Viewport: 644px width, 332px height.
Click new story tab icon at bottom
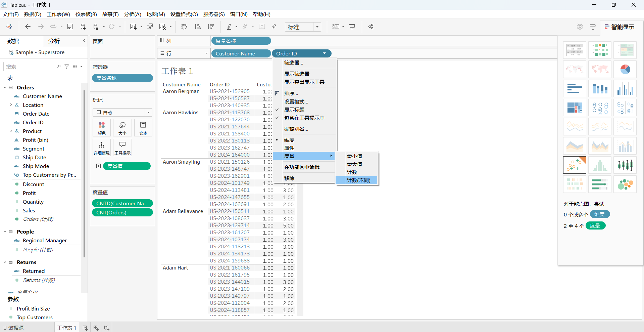point(107,328)
